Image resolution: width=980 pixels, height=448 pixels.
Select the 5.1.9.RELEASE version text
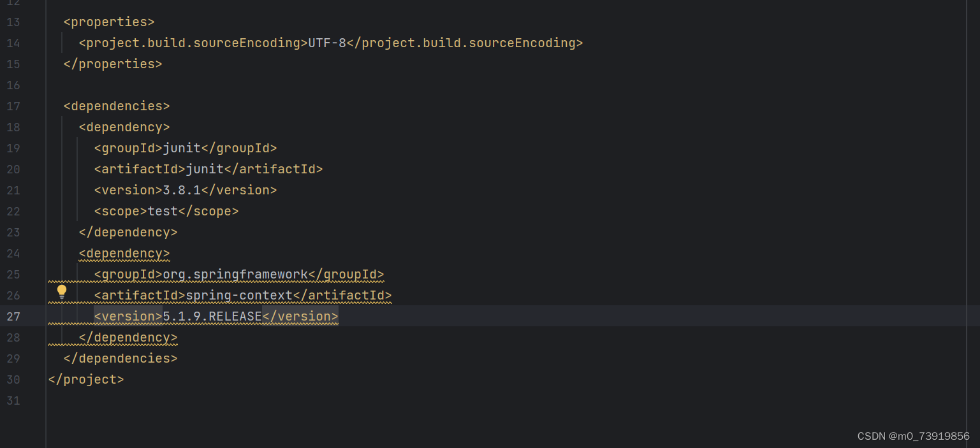212,316
